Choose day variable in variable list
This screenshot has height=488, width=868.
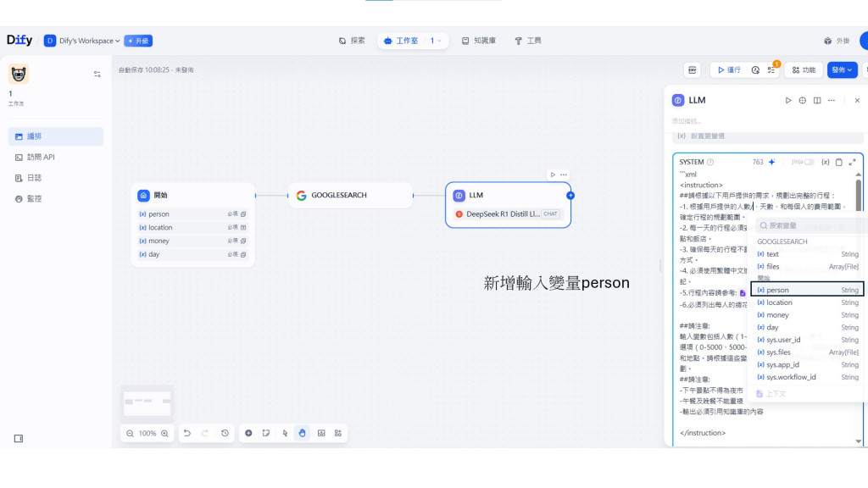click(x=808, y=328)
